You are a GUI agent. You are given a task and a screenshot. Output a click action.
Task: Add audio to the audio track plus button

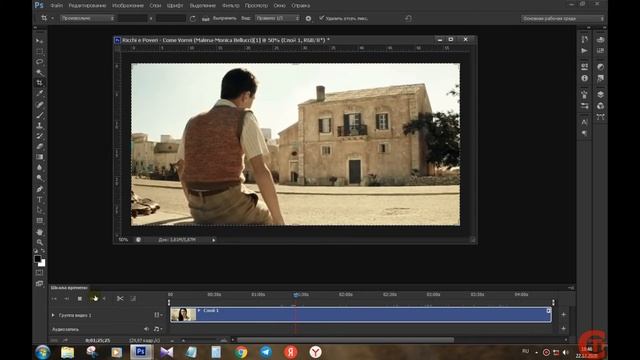tap(564, 329)
